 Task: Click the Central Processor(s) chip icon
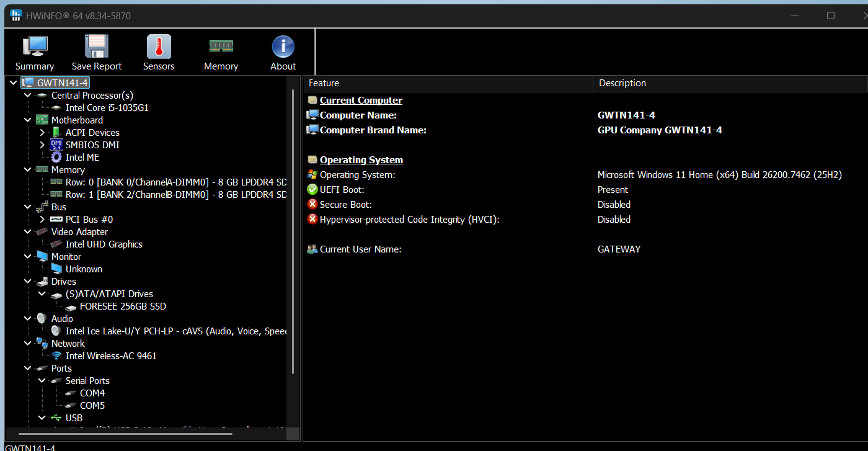click(x=42, y=96)
